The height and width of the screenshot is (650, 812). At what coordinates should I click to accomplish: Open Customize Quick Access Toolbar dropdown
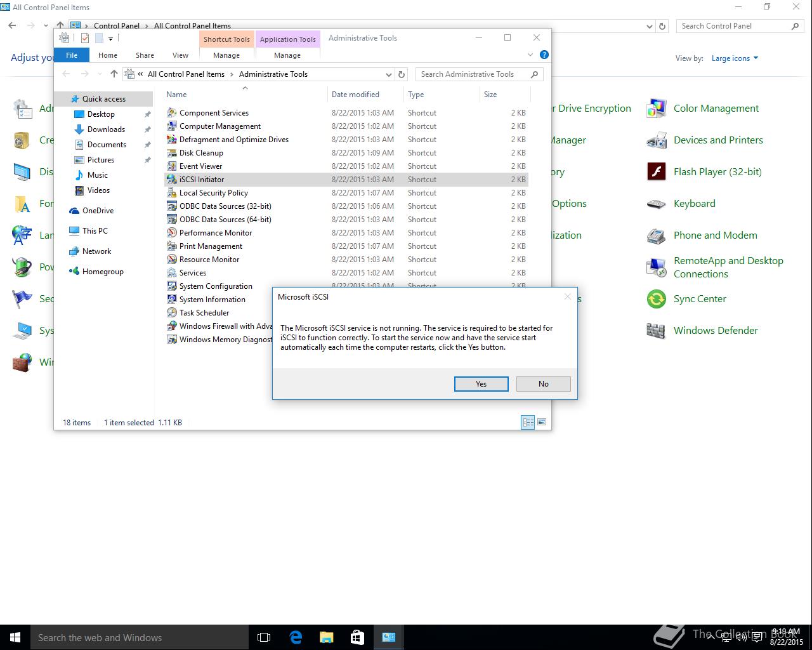tap(110, 39)
